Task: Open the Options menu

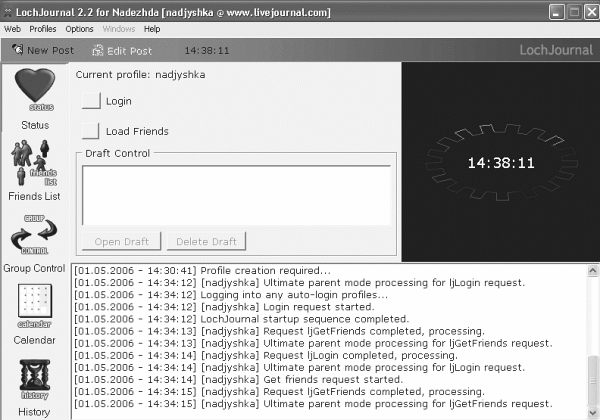Action: tap(79, 29)
